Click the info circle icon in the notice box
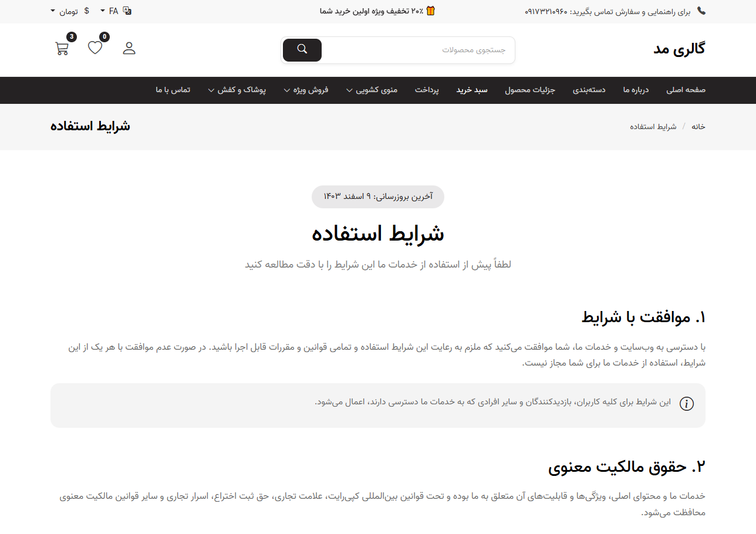Viewport: 756px width, 534px height. (686, 404)
